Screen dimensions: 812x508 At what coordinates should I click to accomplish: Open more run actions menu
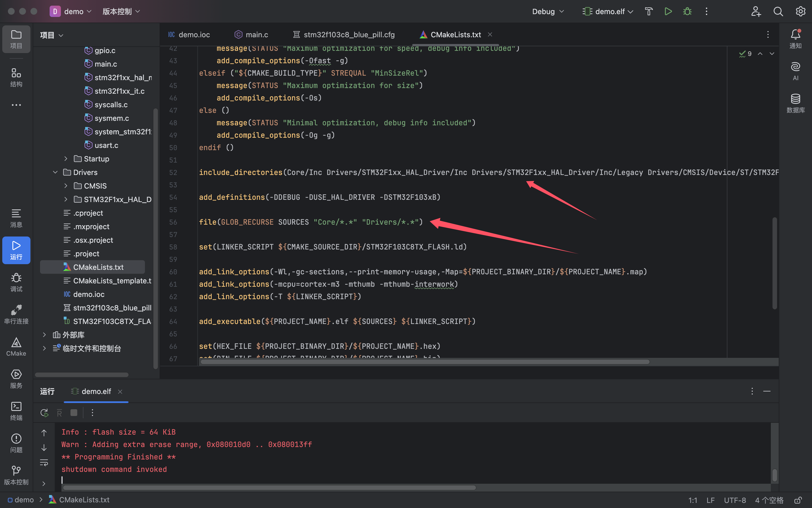[706, 11]
